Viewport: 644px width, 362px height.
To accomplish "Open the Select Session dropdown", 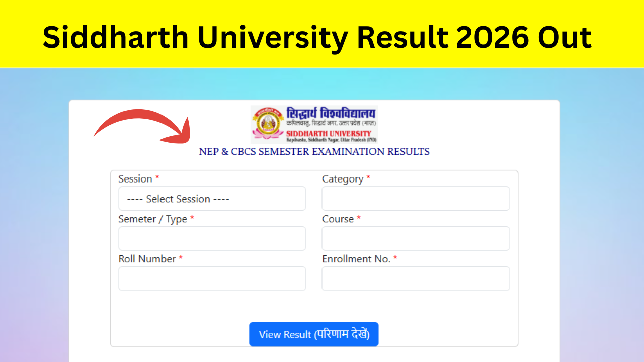I will tap(212, 198).
